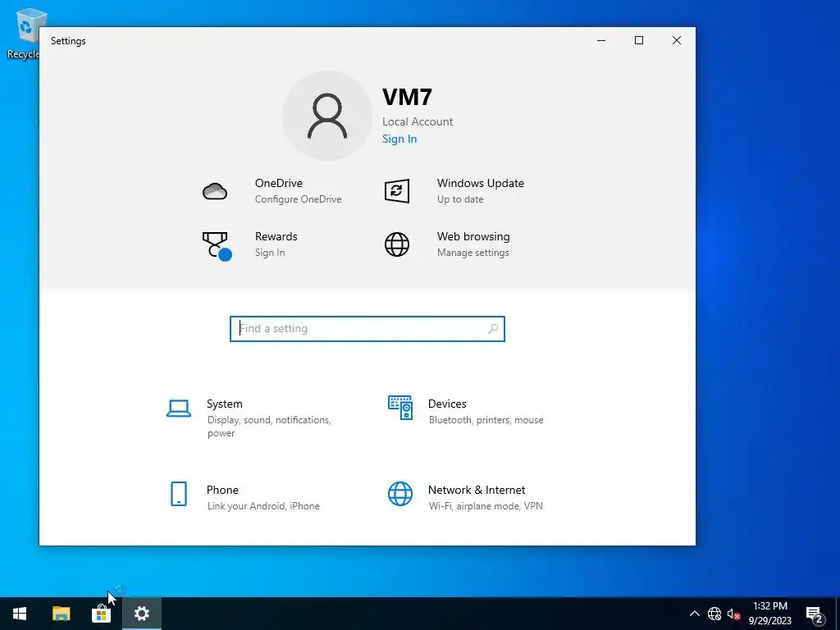Image resolution: width=840 pixels, height=630 pixels.
Task: Show hidden icons in system tray
Action: coord(694,614)
